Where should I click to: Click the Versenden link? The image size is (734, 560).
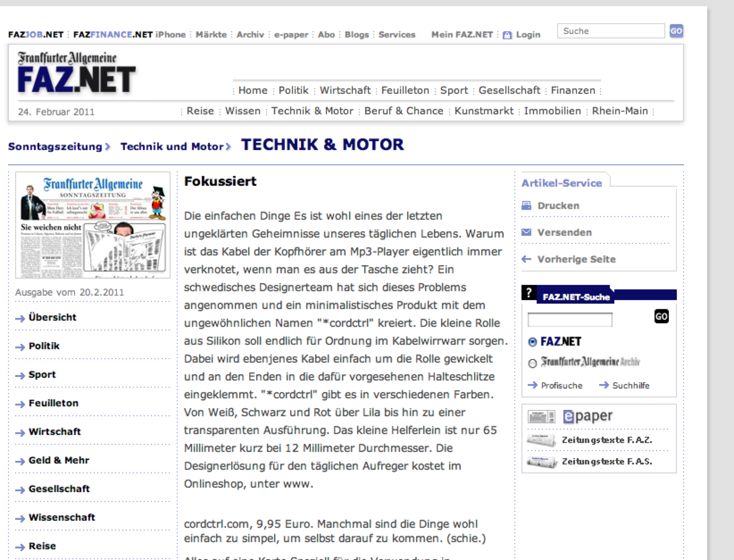pos(564,232)
